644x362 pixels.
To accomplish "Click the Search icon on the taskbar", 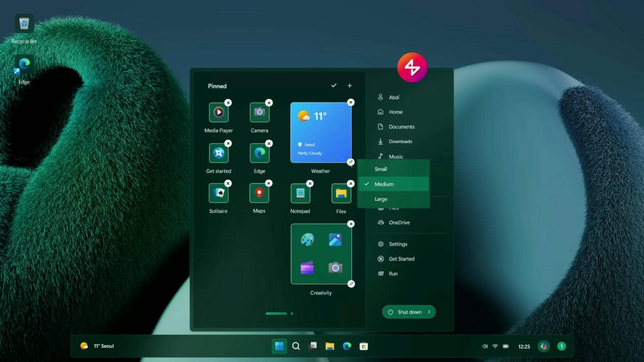I will pos(296,346).
